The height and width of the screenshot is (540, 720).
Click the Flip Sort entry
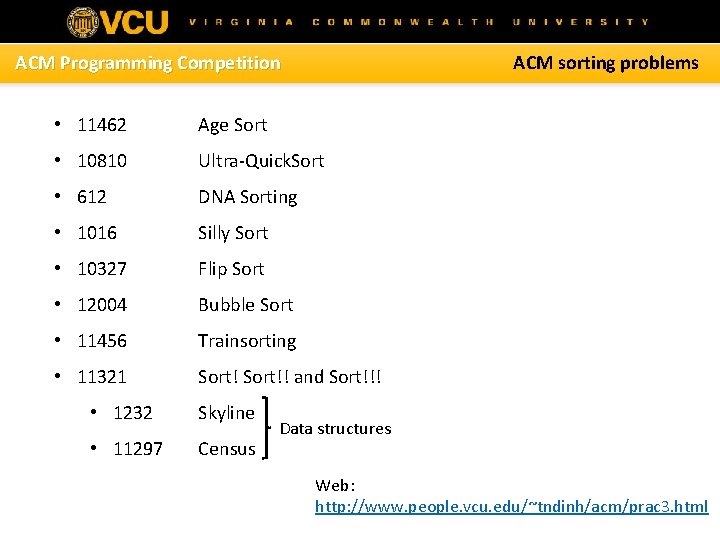pyautogui.click(x=231, y=269)
